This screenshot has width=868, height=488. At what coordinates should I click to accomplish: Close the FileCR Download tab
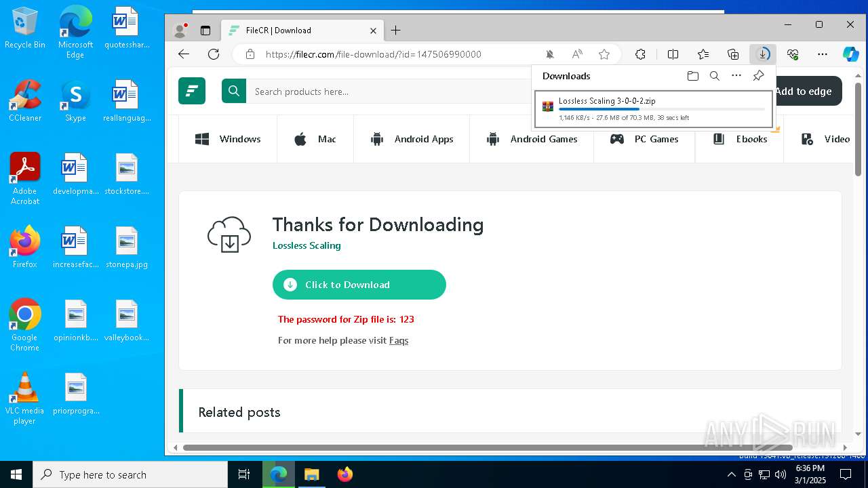(x=373, y=30)
